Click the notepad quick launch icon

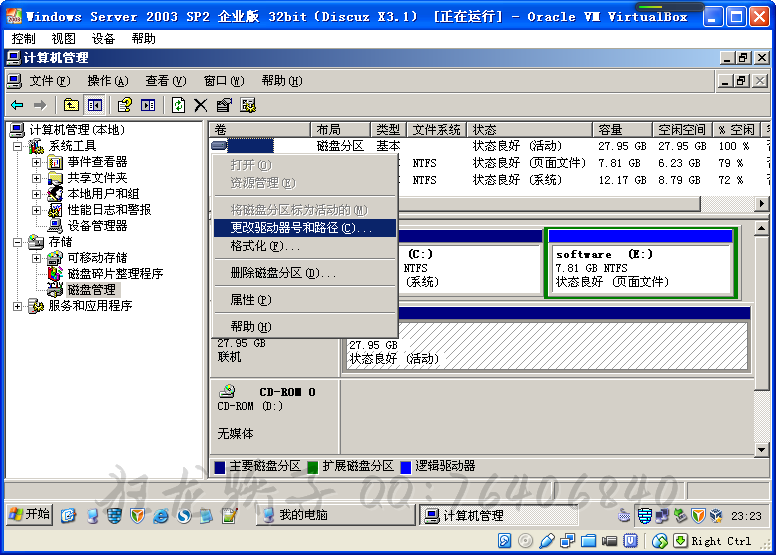[x=230, y=515]
